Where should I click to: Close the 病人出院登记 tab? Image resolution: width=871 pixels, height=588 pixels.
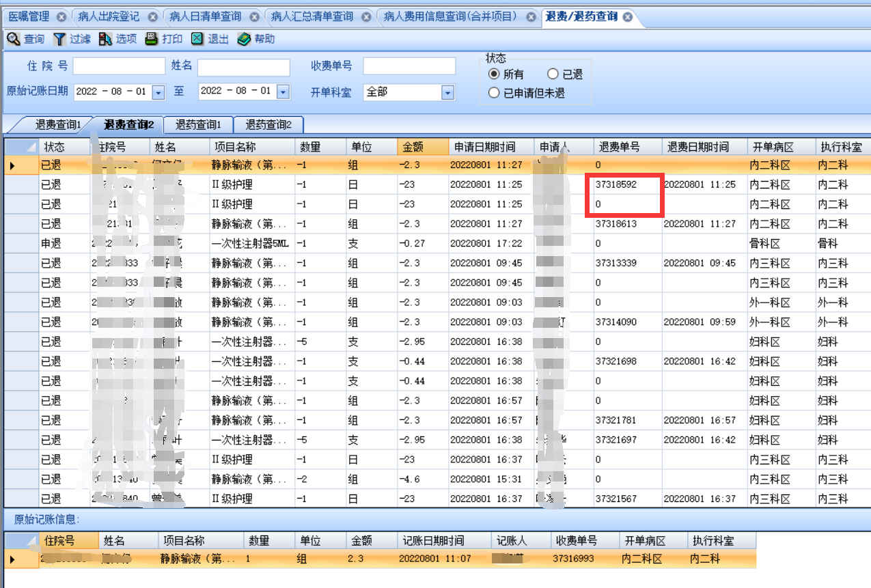pos(152,17)
